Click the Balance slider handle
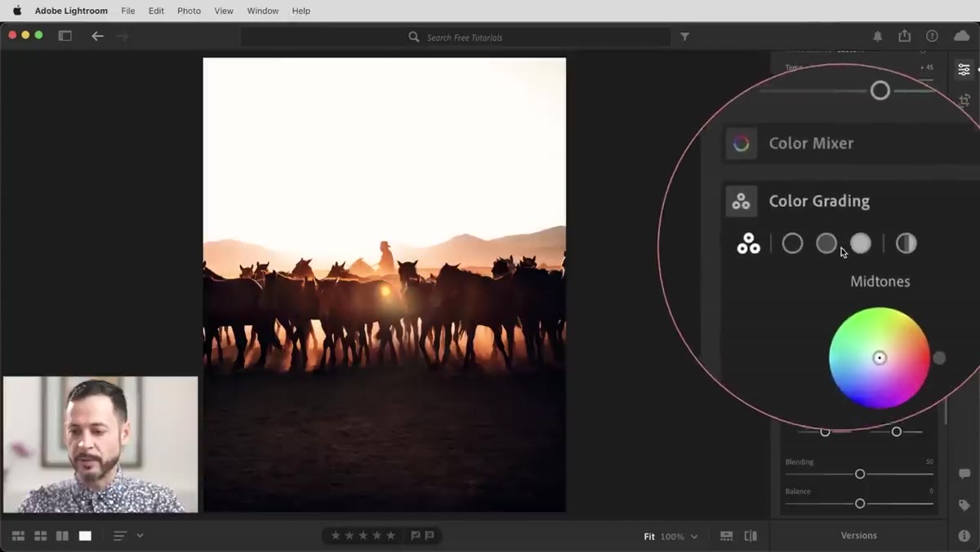This screenshot has height=552, width=980. 860,504
